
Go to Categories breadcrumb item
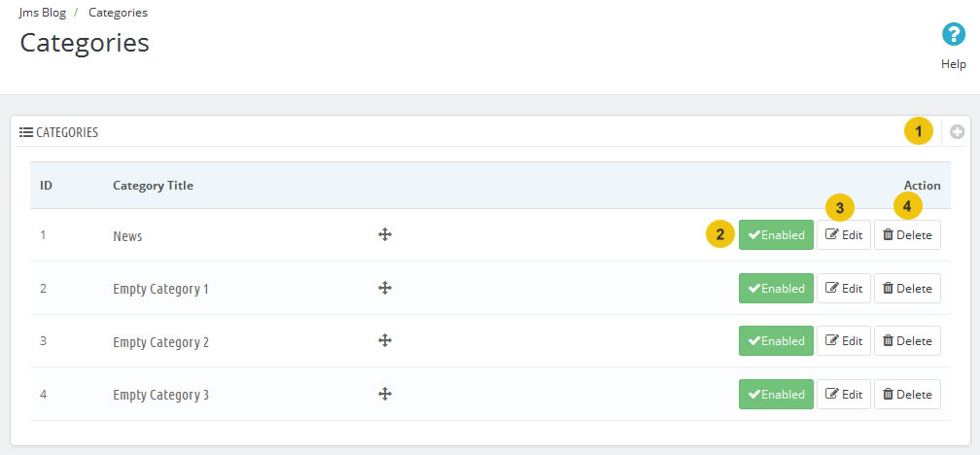118,14
